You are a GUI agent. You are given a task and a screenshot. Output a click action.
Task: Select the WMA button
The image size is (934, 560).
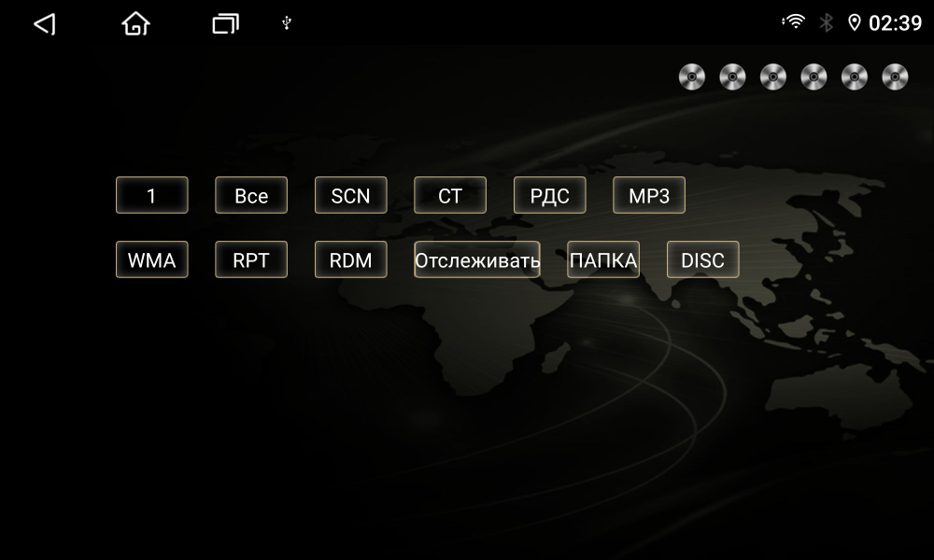(152, 259)
